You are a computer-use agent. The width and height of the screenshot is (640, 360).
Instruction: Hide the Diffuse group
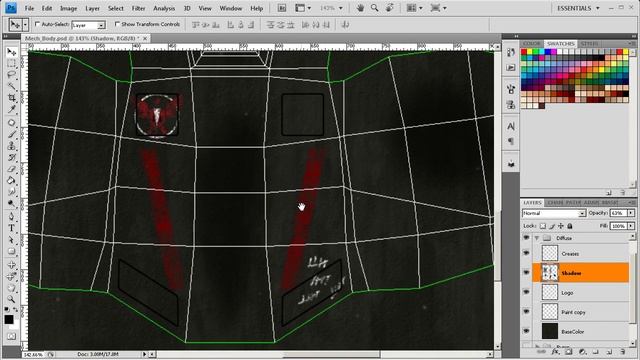[526, 238]
